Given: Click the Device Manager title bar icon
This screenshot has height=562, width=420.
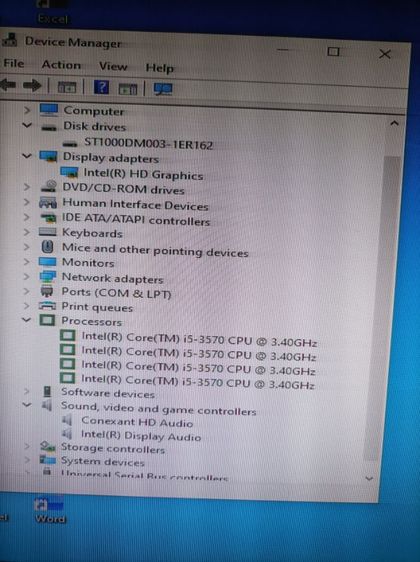Looking at the screenshot, I should 10,40.
